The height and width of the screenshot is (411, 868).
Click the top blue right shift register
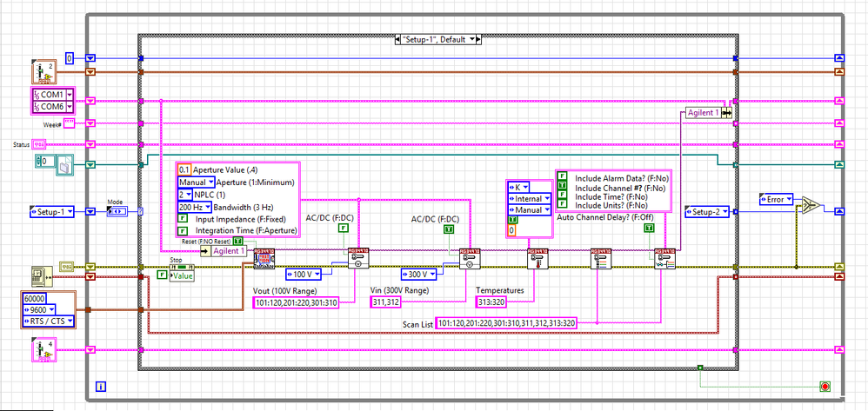[840, 58]
